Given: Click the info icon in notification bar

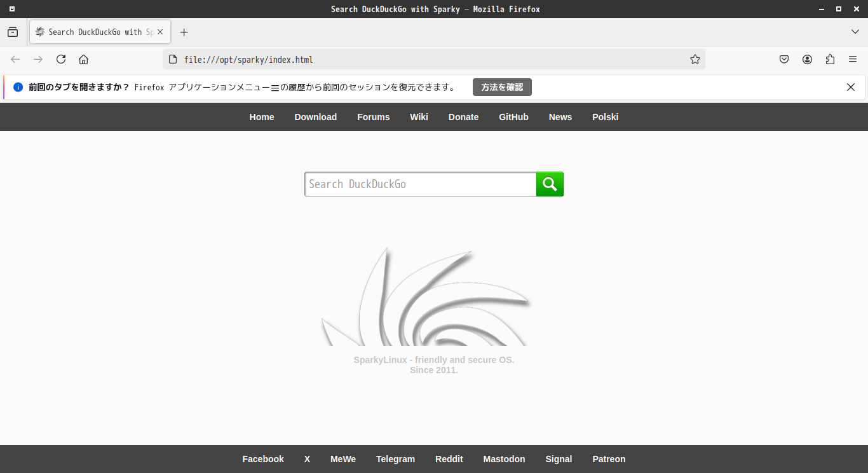Looking at the screenshot, I should coord(18,87).
